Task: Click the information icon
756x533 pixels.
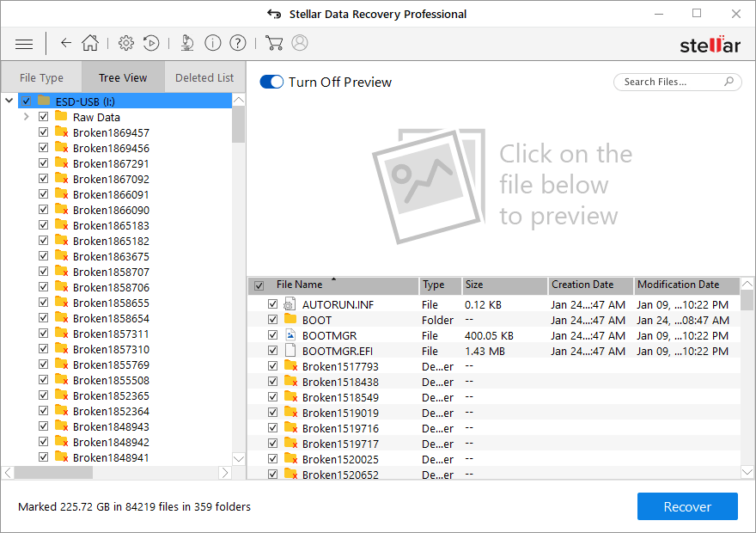Action: point(213,43)
